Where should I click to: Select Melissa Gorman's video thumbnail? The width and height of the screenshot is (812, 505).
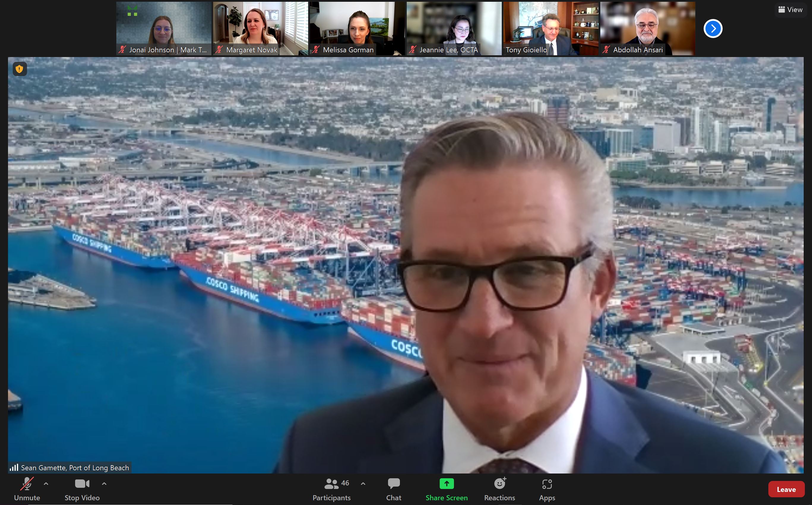[x=357, y=29]
